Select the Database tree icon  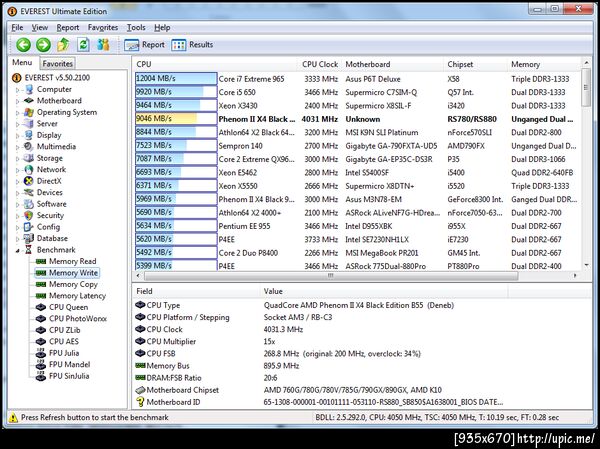tap(29, 238)
